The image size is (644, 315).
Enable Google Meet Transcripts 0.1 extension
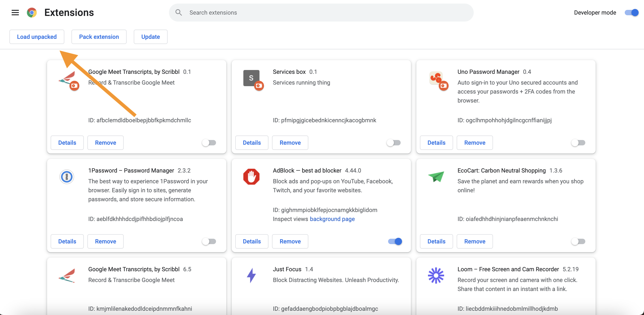click(x=209, y=143)
